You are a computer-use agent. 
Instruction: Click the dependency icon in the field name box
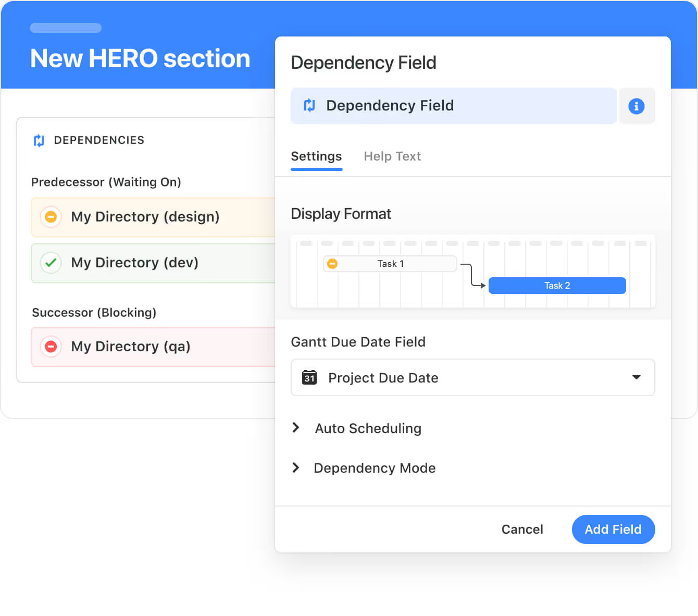309,106
